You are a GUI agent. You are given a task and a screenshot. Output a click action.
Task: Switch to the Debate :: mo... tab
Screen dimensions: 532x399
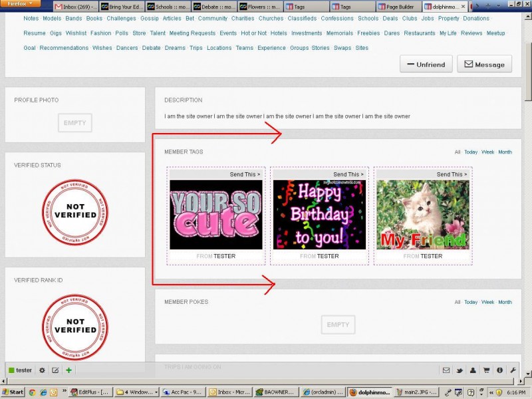(x=215, y=7)
